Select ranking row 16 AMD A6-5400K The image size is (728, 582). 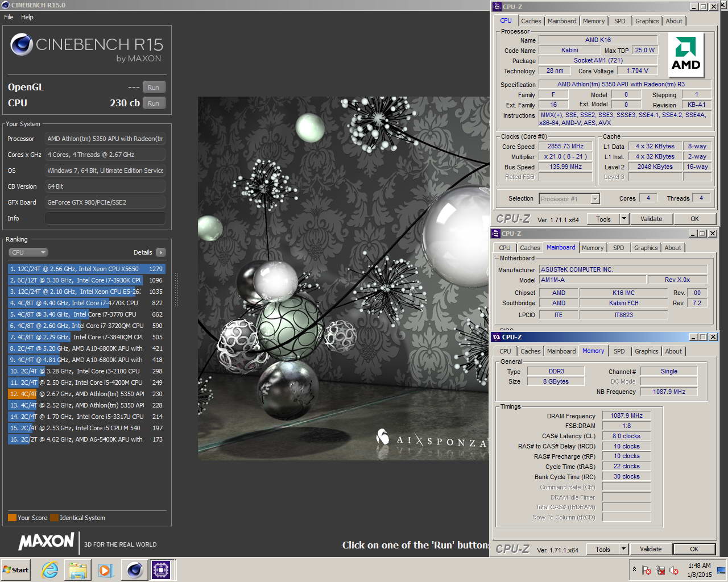[x=86, y=439]
